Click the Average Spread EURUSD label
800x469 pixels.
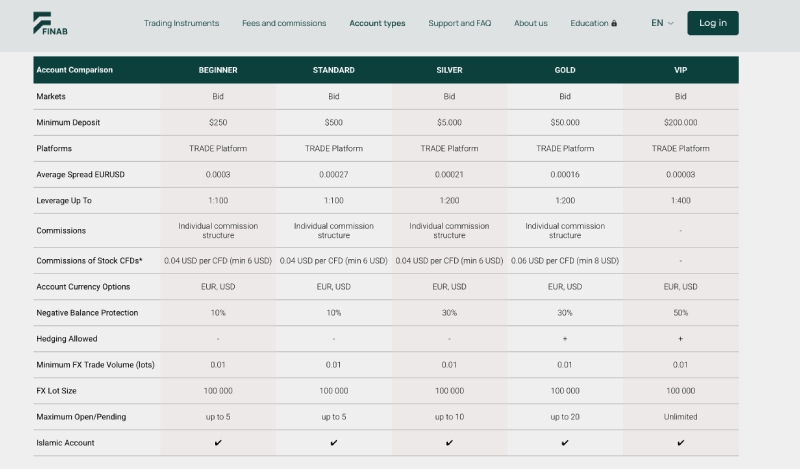[x=80, y=175]
